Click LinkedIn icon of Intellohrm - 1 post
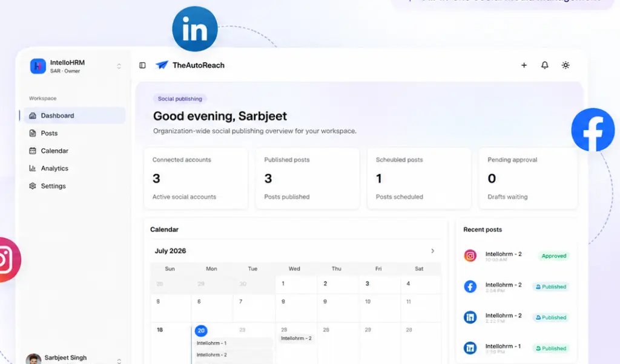620x364 pixels. point(470,348)
